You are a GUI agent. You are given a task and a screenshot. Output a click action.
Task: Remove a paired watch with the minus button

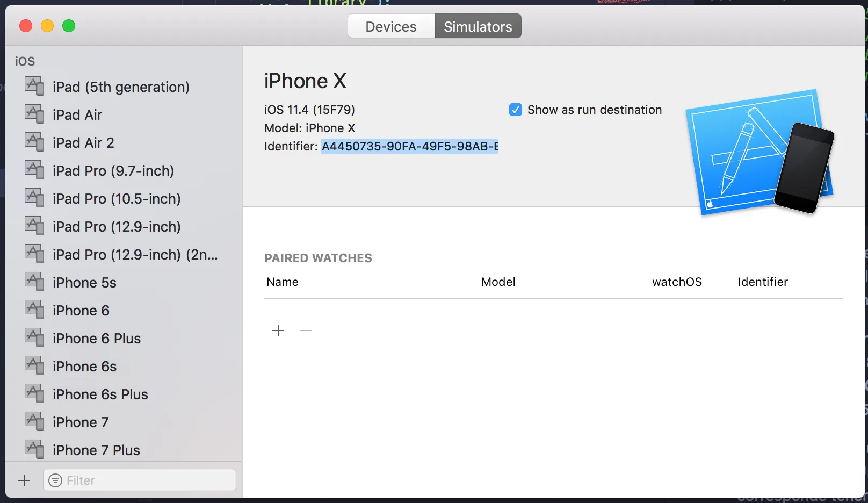pos(306,330)
